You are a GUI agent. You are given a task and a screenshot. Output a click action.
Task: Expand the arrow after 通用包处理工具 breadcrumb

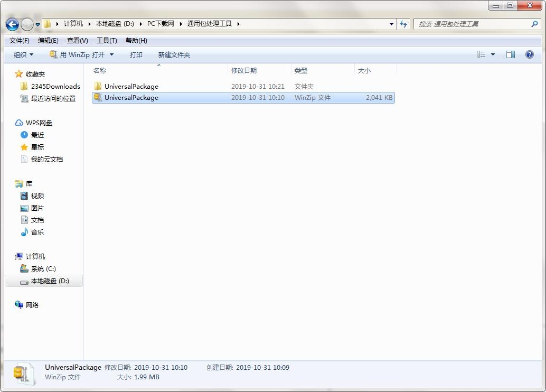pos(239,24)
